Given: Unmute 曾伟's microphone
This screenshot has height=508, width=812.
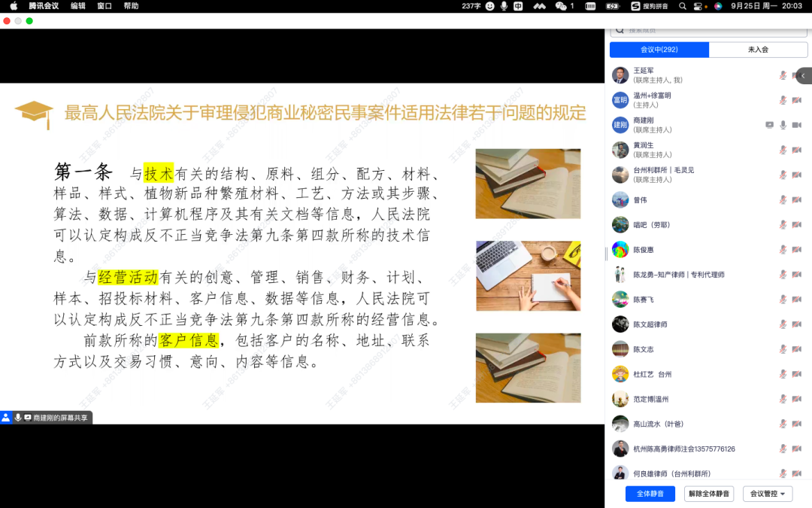Looking at the screenshot, I should [783, 200].
